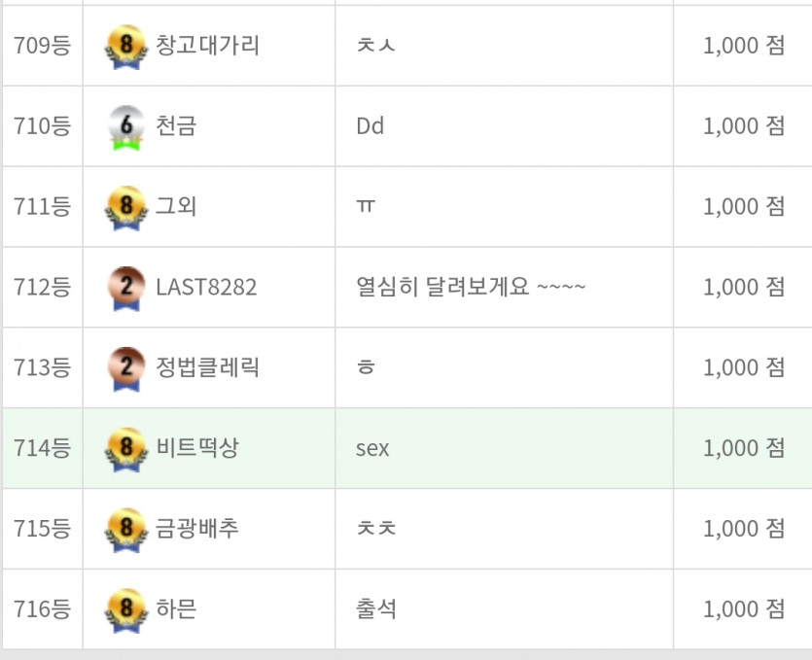
Task: Click the 712등 rank cell
Action: click(x=43, y=287)
